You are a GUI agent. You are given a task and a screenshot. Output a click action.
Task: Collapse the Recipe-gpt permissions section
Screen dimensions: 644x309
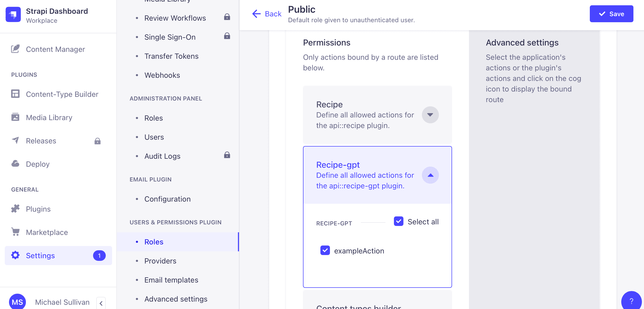(x=430, y=175)
